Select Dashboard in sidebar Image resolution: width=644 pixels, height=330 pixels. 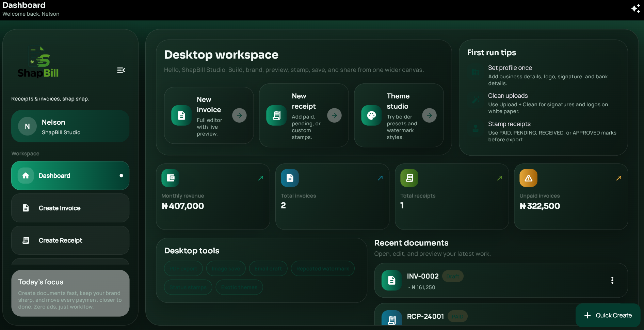pyautogui.click(x=70, y=176)
